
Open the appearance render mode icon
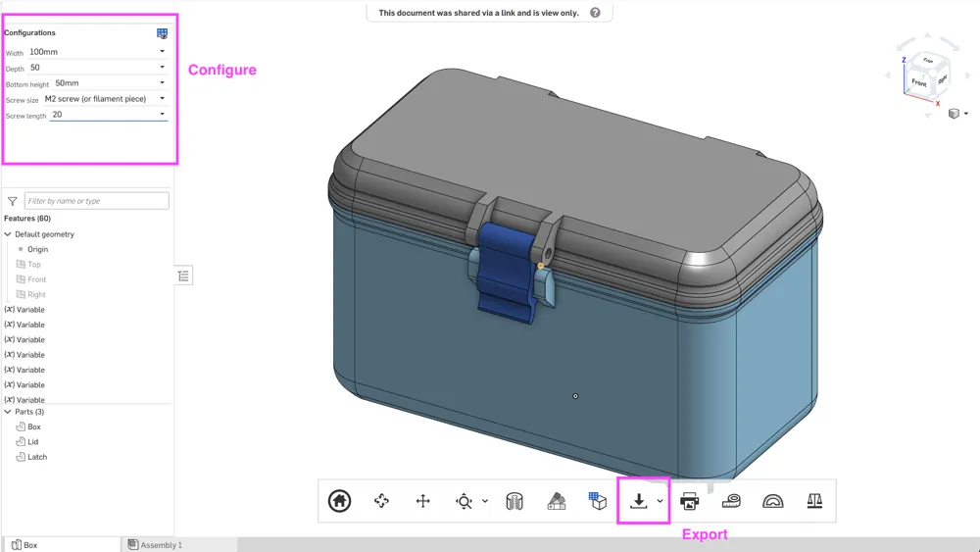coord(557,501)
